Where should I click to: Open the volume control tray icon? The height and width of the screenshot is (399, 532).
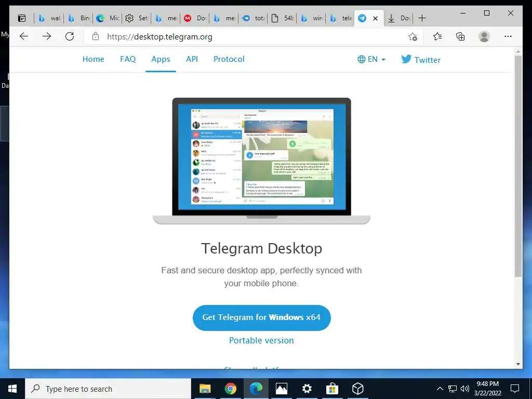point(465,389)
